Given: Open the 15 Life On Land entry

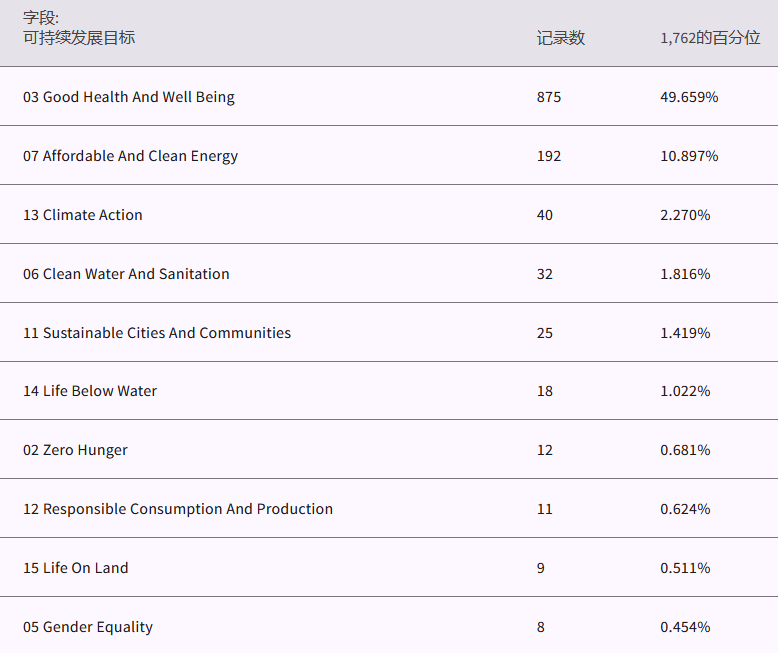Looking at the screenshot, I should coord(76,568).
